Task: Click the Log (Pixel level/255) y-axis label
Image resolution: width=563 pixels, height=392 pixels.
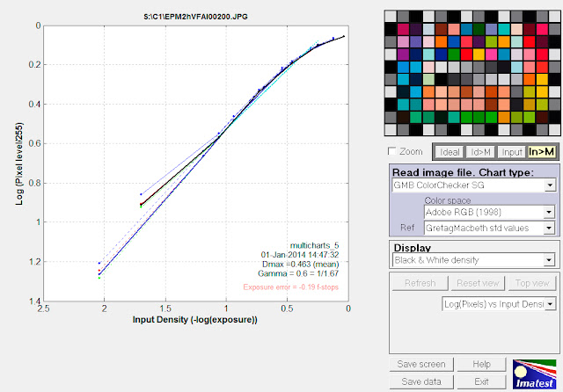Action: 19,163
